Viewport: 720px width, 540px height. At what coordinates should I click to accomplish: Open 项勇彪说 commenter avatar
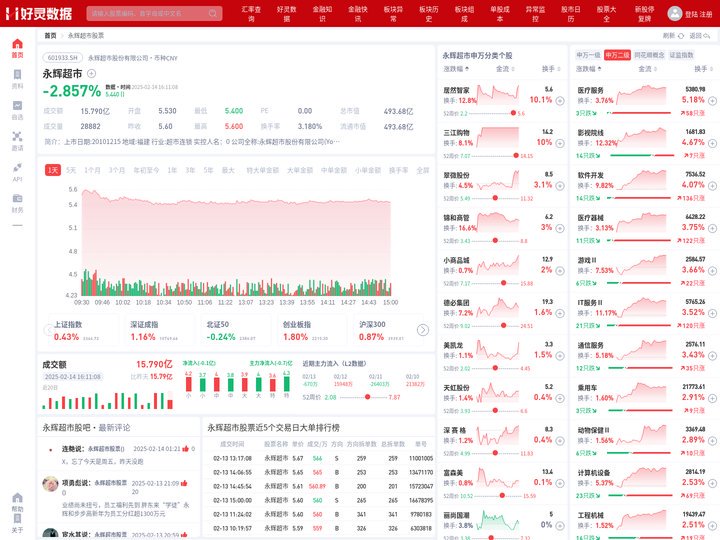click(x=51, y=484)
